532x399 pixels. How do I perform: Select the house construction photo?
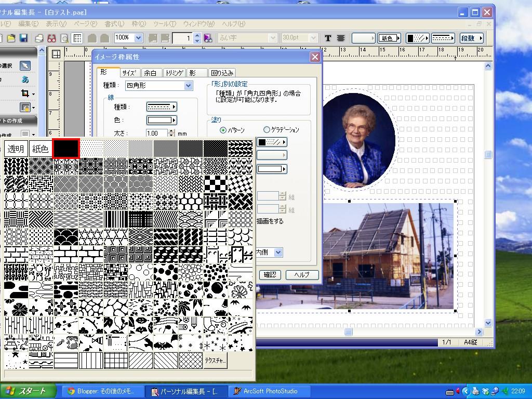pos(354,256)
